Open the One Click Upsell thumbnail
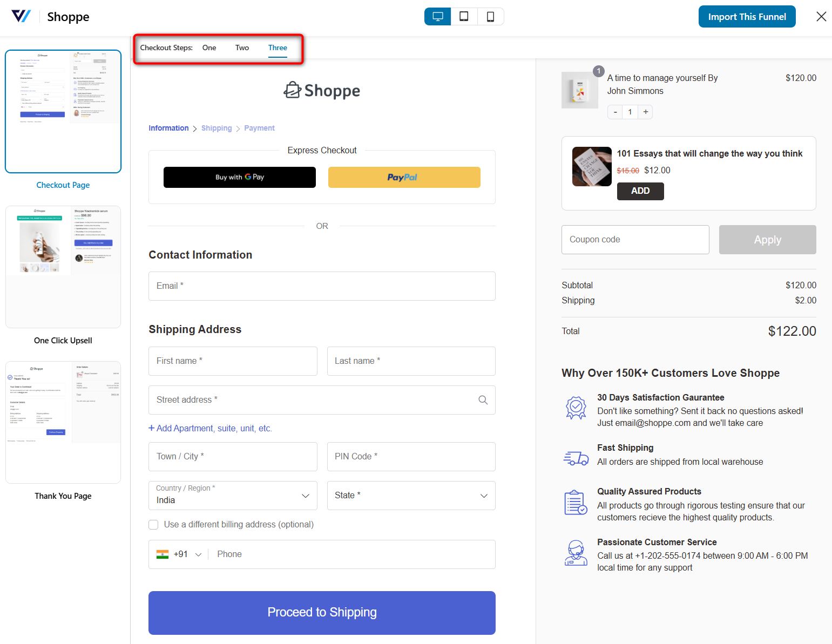Image resolution: width=832 pixels, height=644 pixels. click(63, 267)
